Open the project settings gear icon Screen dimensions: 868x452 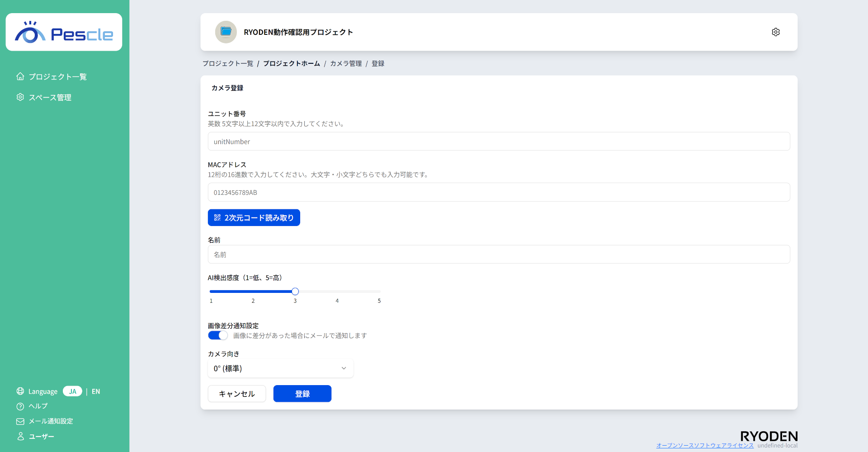click(776, 32)
